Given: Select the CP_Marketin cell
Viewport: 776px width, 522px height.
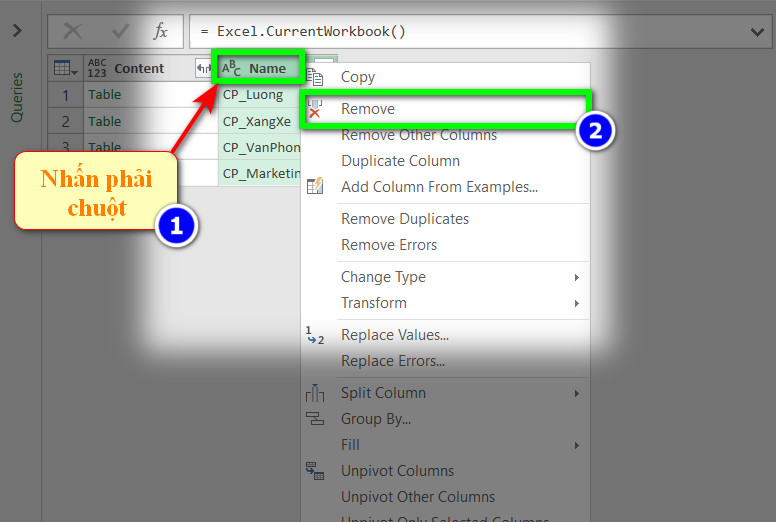Looking at the screenshot, I should click(x=259, y=173).
